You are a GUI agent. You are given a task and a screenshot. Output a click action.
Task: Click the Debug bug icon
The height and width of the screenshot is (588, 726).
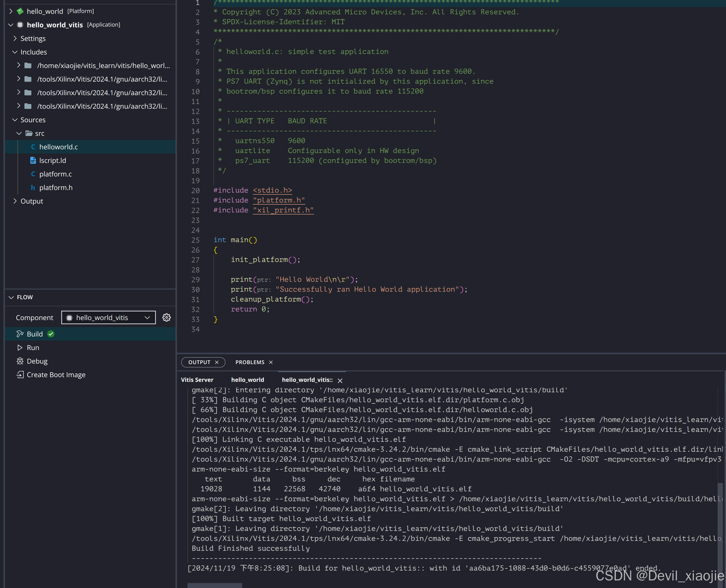(x=20, y=361)
